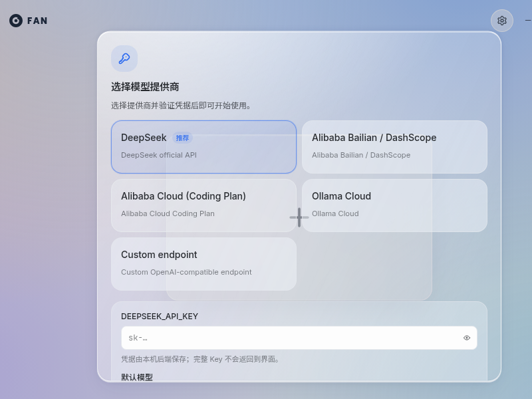532x399 pixels.
Task: Select Alibaba Cloud (Coding Plan) card
Action: (203, 205)
